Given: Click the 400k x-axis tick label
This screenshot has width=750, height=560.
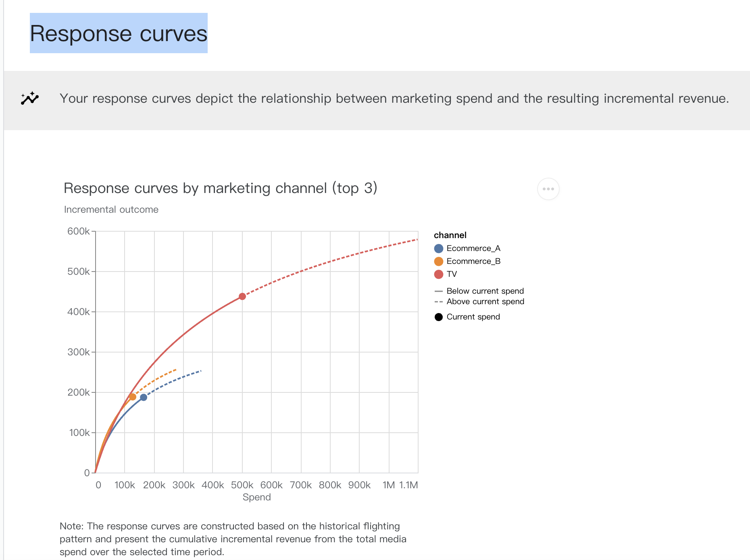Looking at the screenshot, I should [212, 485].
